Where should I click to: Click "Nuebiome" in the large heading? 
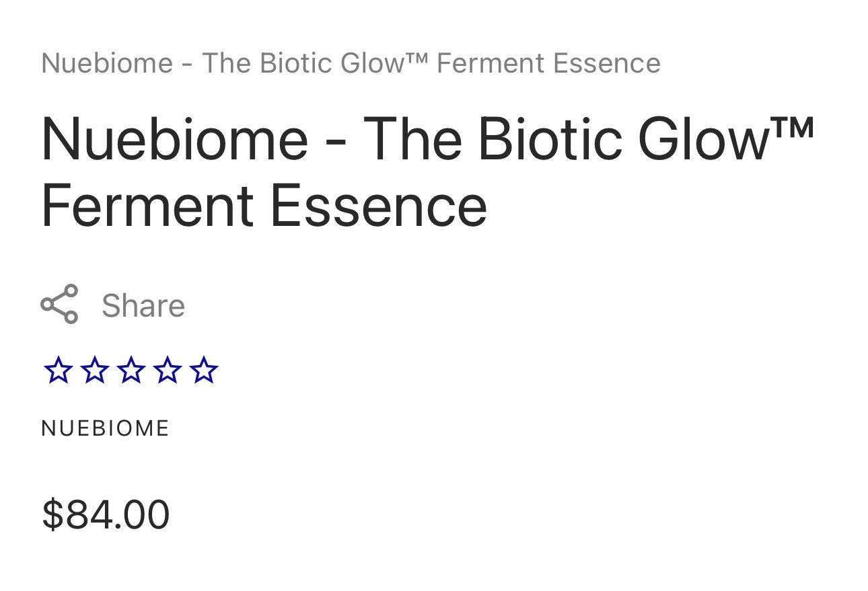175,139
